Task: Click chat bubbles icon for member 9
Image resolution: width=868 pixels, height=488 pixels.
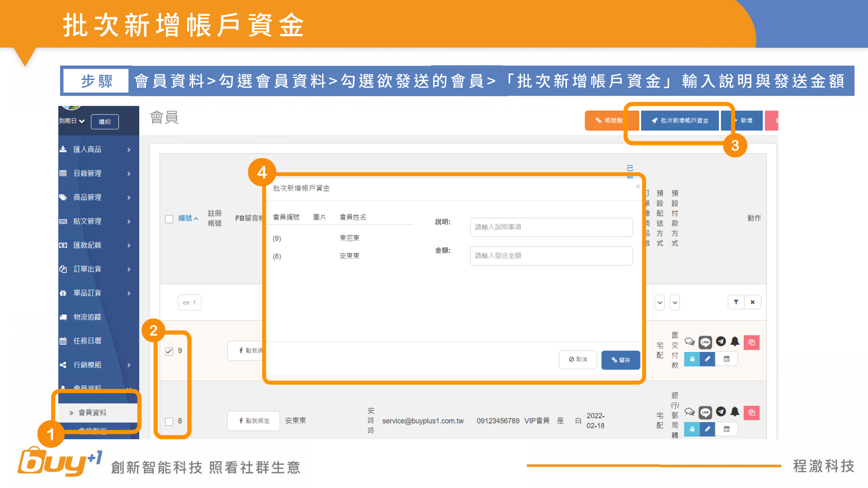Action: (689, 342)
